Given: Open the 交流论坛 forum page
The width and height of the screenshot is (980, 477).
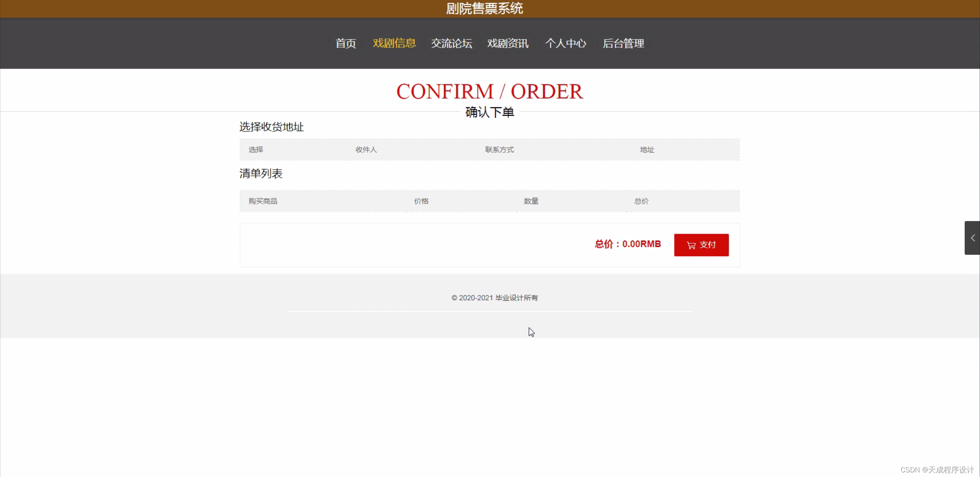Looking at the screenshot, I should tap(451, 43).
